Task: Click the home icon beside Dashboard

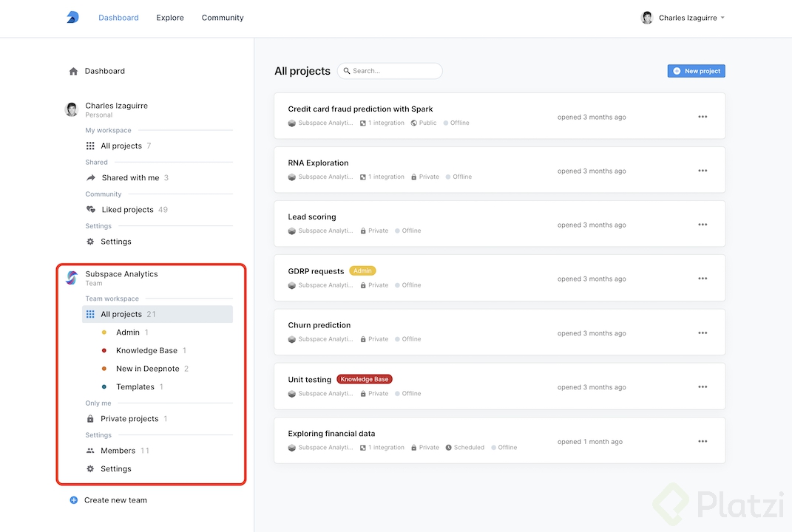Action: [73, 70]
